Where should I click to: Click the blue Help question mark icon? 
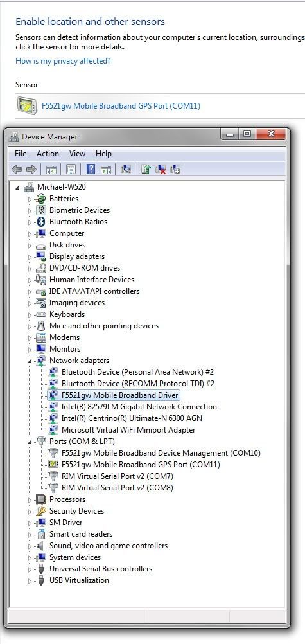click(91, 169)
